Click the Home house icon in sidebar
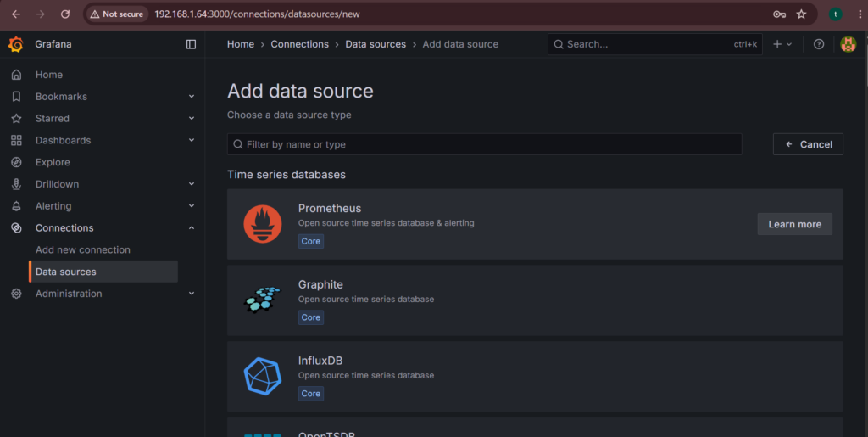Viewport: 868px width, 437px height. [17, 75]
